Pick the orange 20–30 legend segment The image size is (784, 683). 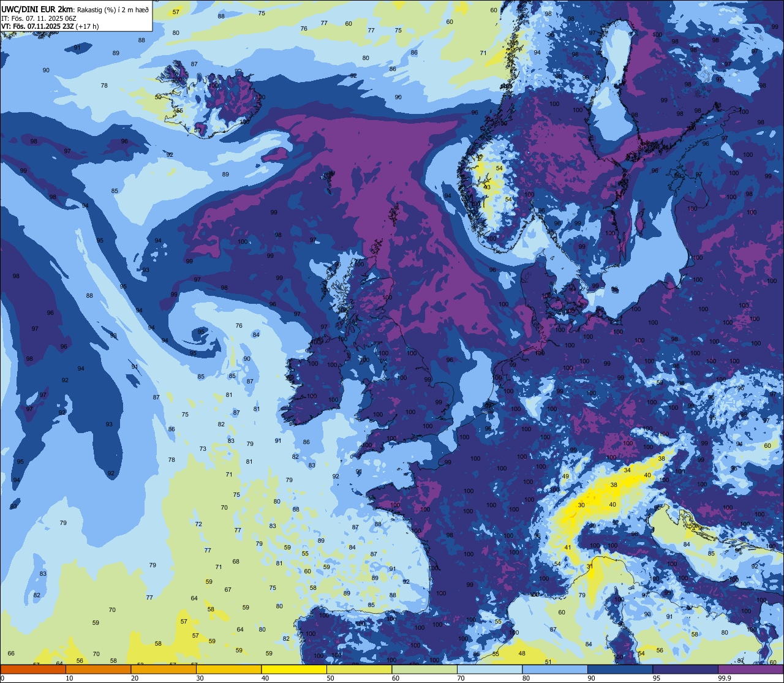pos(163,670)
